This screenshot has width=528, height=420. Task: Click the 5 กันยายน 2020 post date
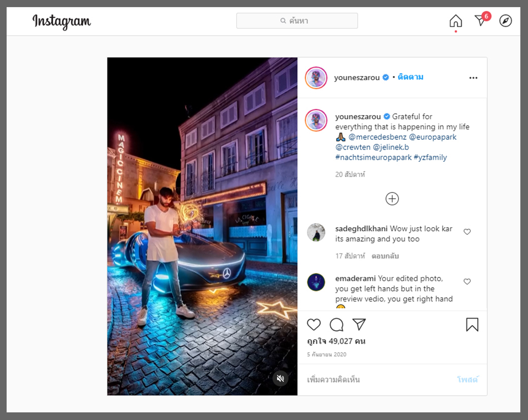(326, 355)
